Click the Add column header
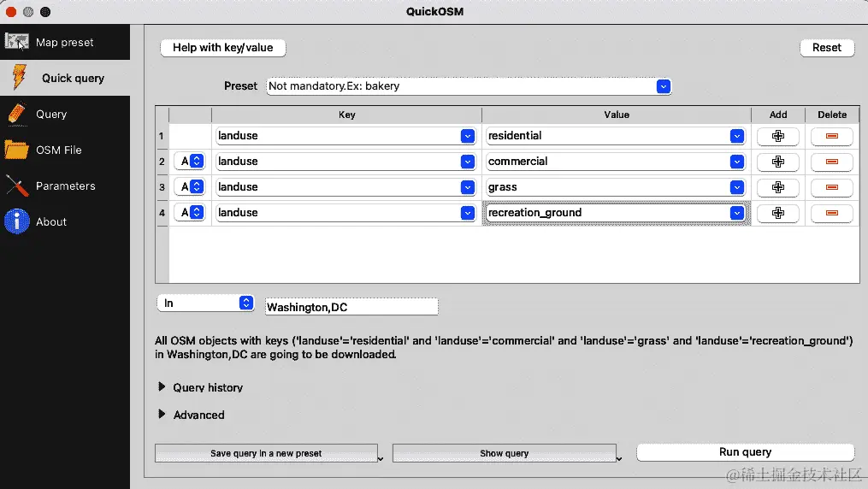Viewport: 868px width, 489px height. [x=777, y=115]
